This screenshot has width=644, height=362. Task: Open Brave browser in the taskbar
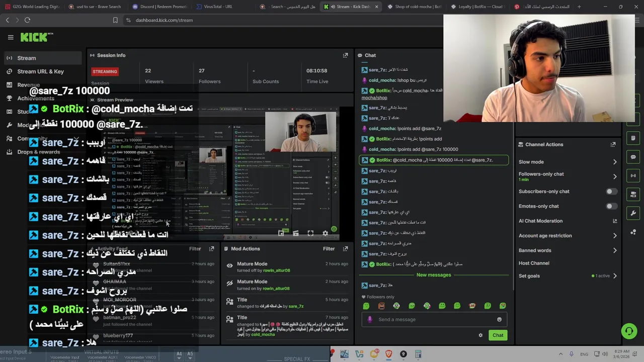tap(388, 354)
